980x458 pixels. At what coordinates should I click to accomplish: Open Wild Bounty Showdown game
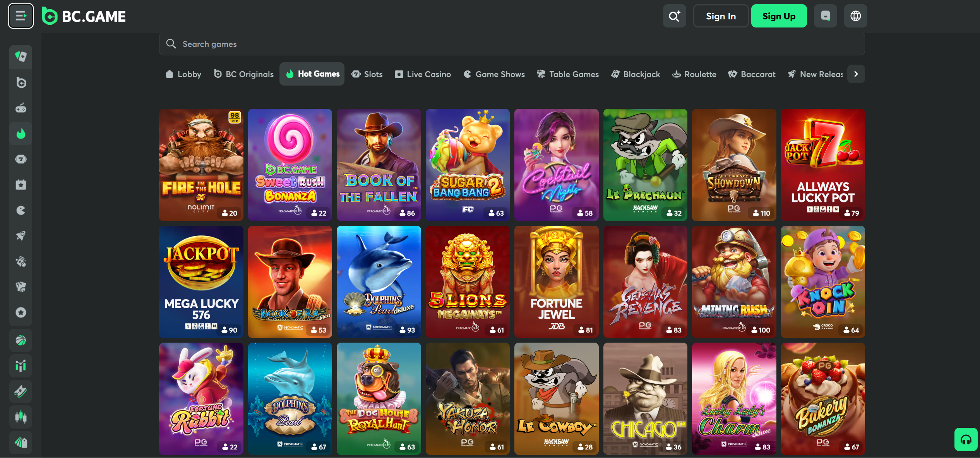click(x=734, y=165)
